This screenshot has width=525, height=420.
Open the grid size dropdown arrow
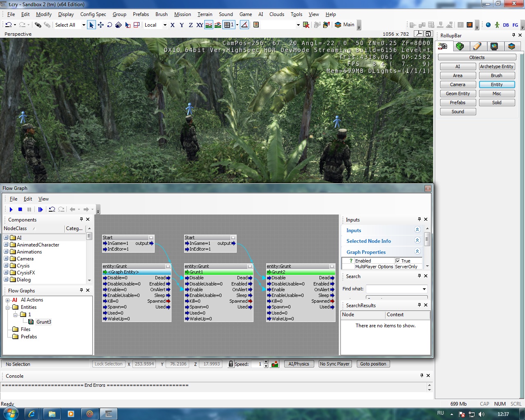click(x=237, y=25)
